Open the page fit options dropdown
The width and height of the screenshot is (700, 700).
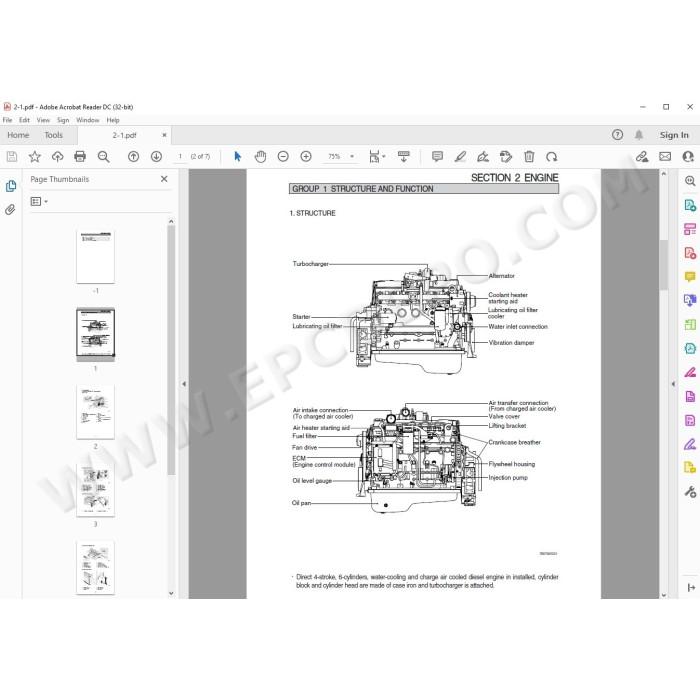(377, 157)
